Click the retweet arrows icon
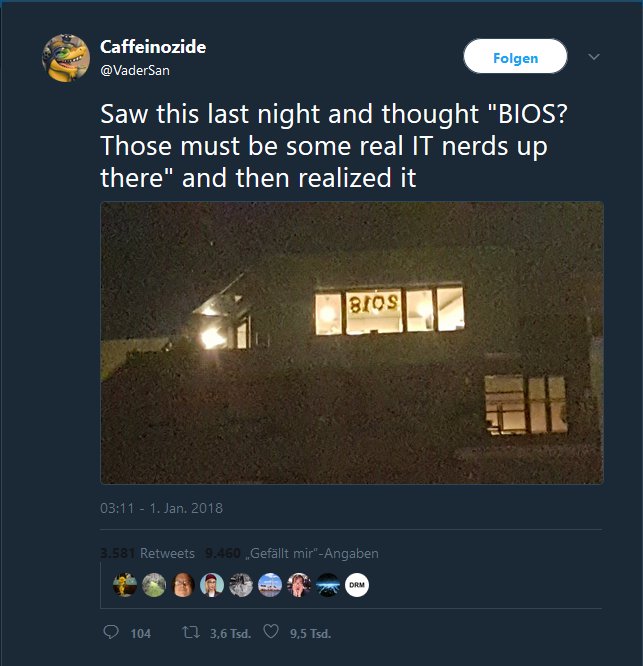This screenshot has width=643, height=666. (x=191, y=633)
